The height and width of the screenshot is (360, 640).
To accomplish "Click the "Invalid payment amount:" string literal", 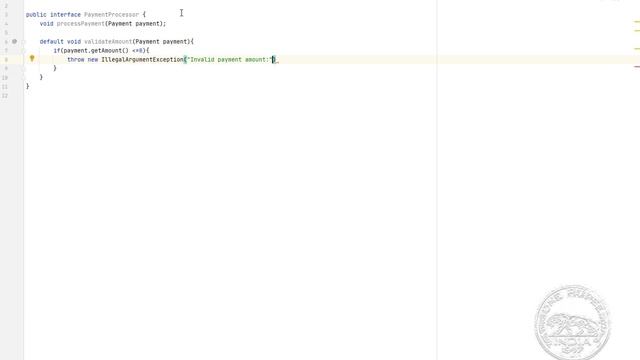I will coord(229,60).
